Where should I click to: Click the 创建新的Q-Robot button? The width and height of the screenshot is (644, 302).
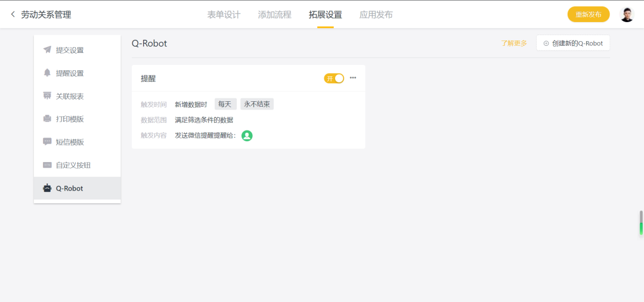(573, 43)
